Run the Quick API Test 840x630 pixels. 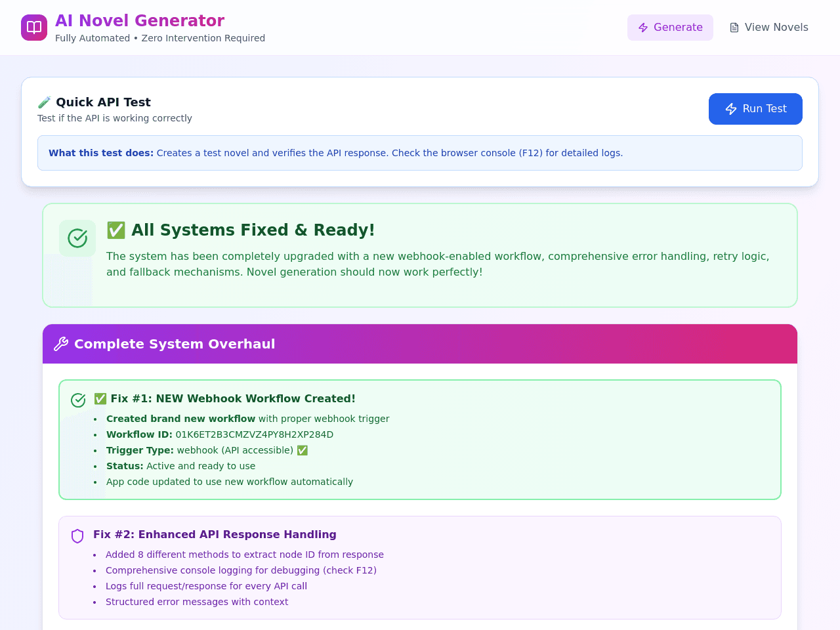click(x=755, y=109)
